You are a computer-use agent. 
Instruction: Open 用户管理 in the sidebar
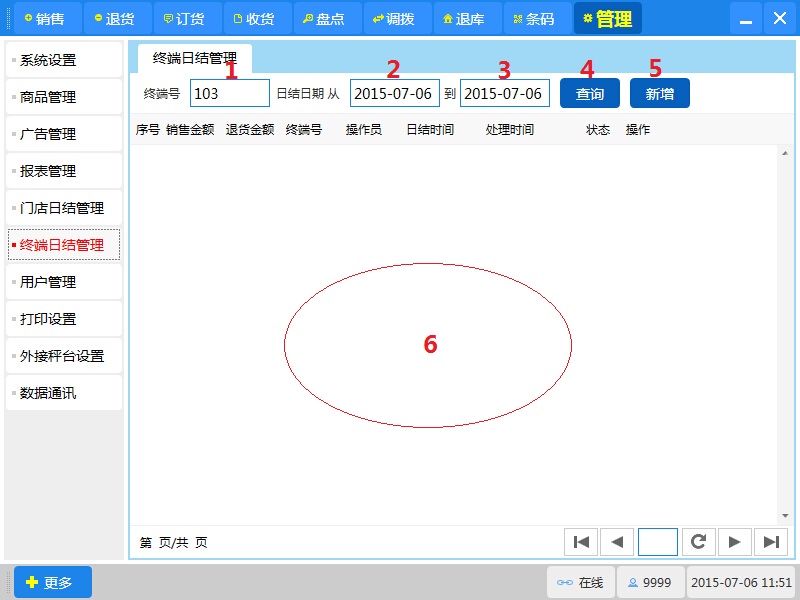pos(64,282)
